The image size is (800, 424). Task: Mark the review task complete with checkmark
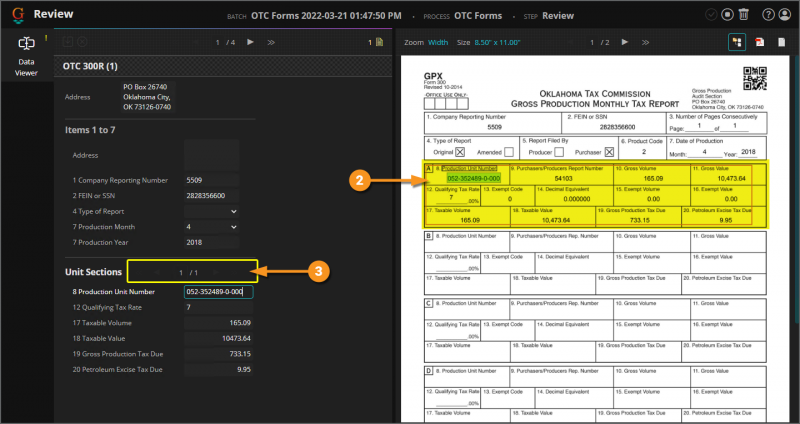pyautogui.click(x=711, y=15)
